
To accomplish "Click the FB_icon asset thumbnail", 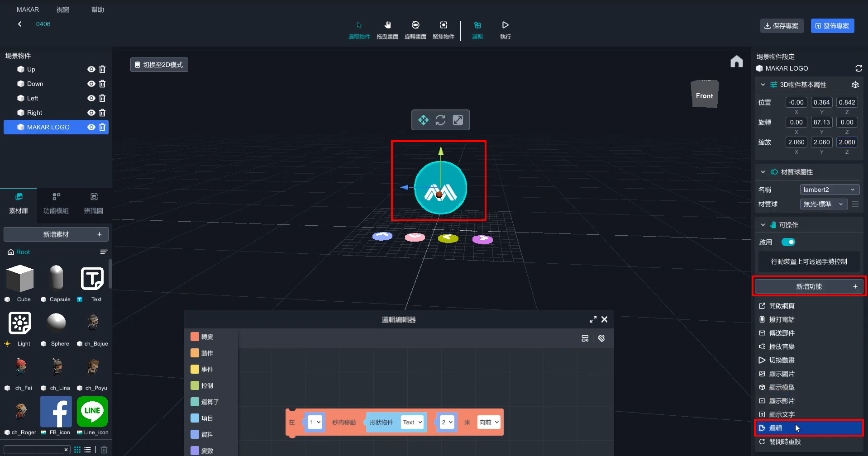I will click(x=56, y=411).
